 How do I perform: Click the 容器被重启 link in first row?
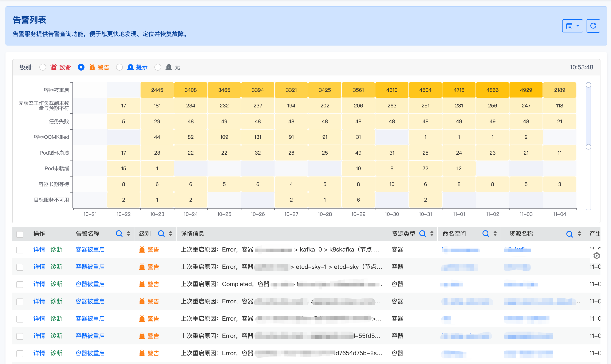pos(90,250)
